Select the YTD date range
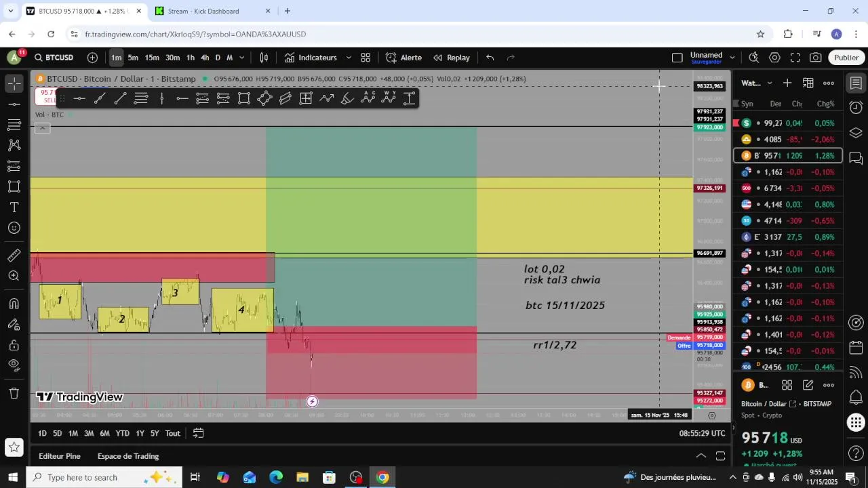The height and width of the screenshot is (488, 868). click(x=122, y=433)
